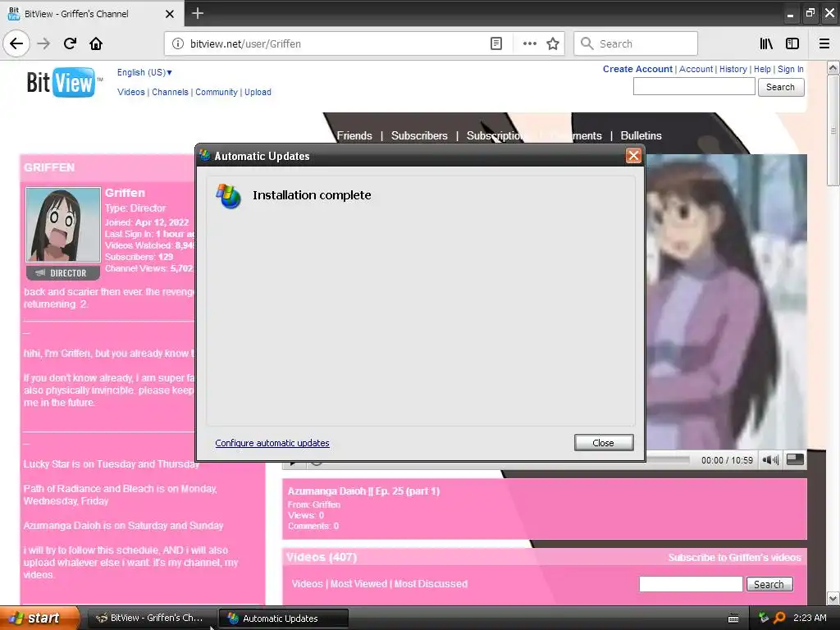Open Azumanga Daioh Ep. 25 video title

click(363, 491)
